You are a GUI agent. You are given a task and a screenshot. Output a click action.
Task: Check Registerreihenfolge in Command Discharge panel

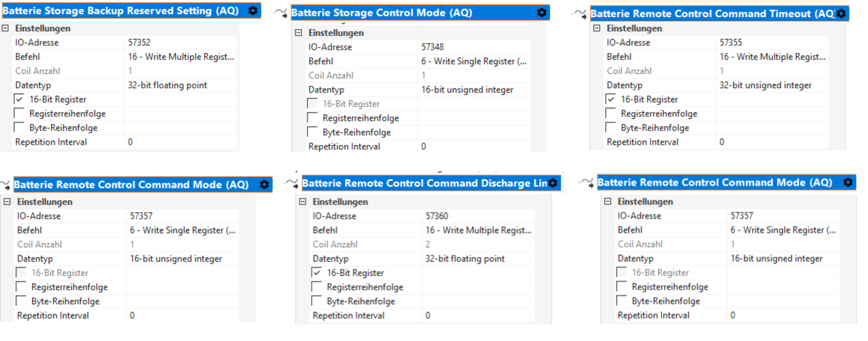317,287
